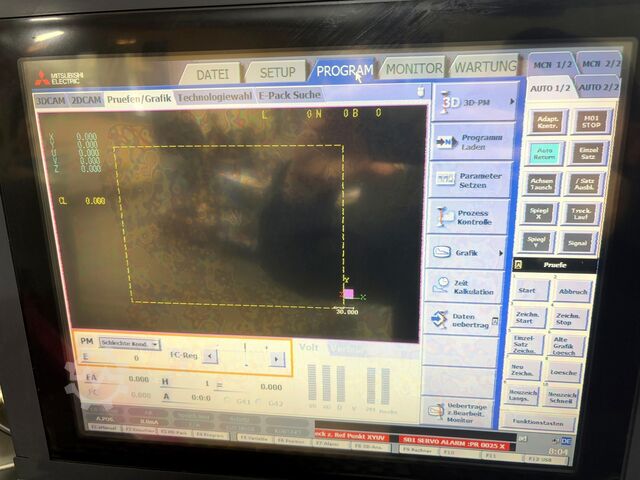Click the Start button in Pruefe
Viewport: 640px width, 480px height.
pos(531,291)
